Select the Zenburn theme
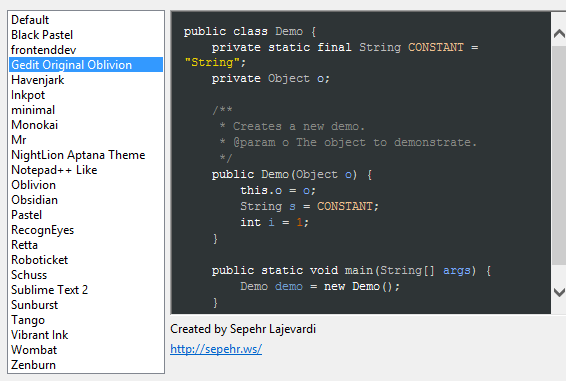 [x=86, y=364]
